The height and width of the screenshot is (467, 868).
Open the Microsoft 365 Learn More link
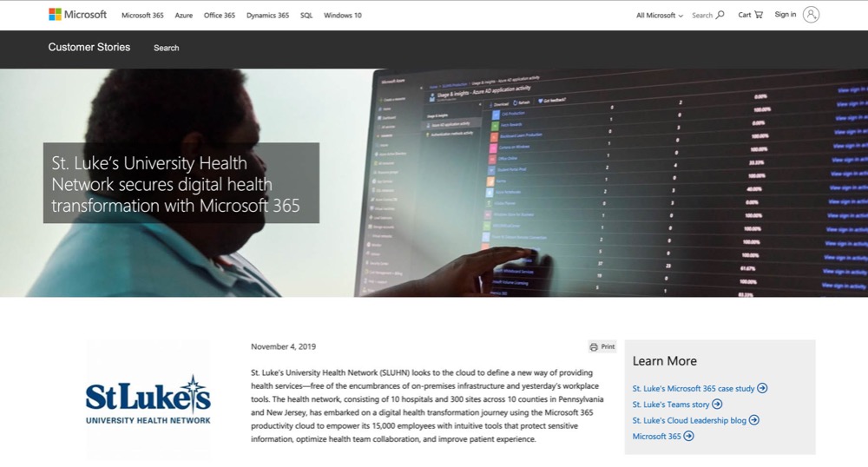[656, 437]
